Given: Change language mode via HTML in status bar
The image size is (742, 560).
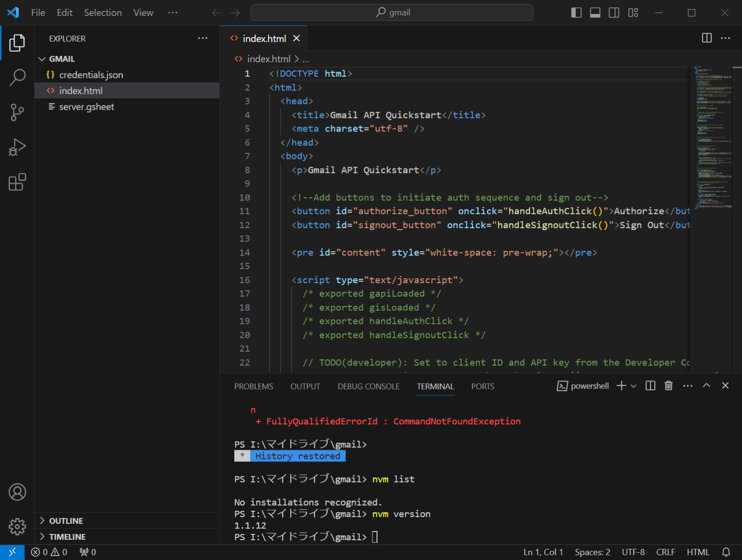Looking at the screenshot, I should pos(698,552).
